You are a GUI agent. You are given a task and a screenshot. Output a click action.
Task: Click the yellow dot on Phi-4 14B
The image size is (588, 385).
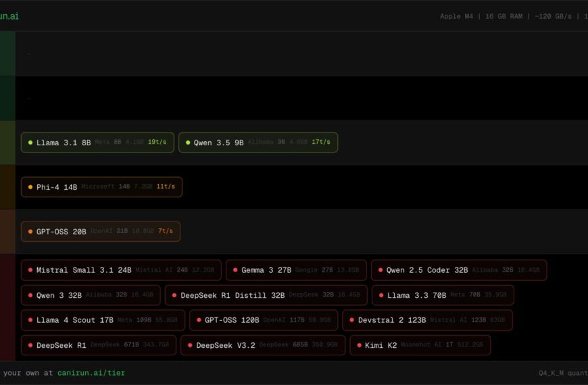coord(30,187)
